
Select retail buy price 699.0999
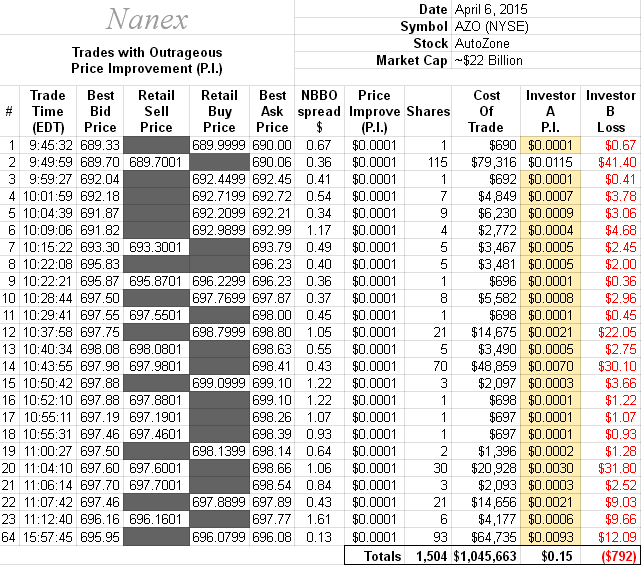pos(219,383)
